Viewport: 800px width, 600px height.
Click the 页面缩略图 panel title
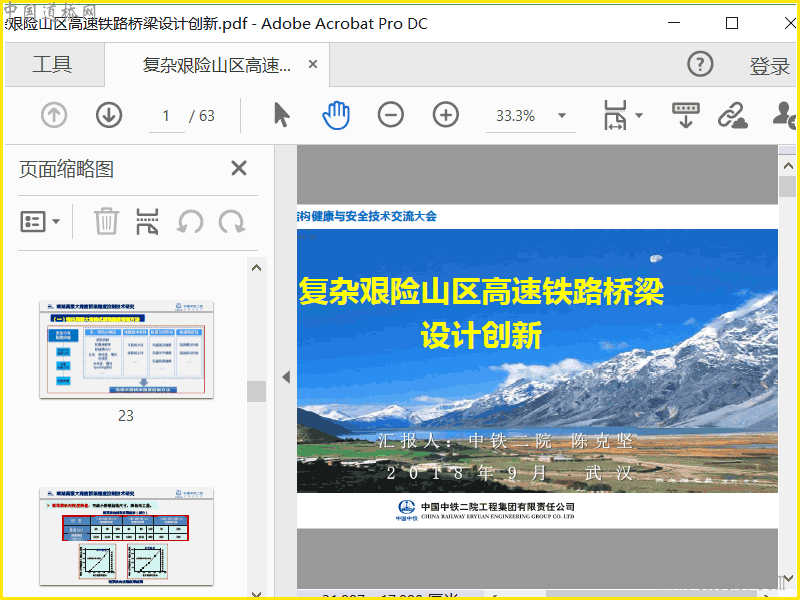point(66,169)
